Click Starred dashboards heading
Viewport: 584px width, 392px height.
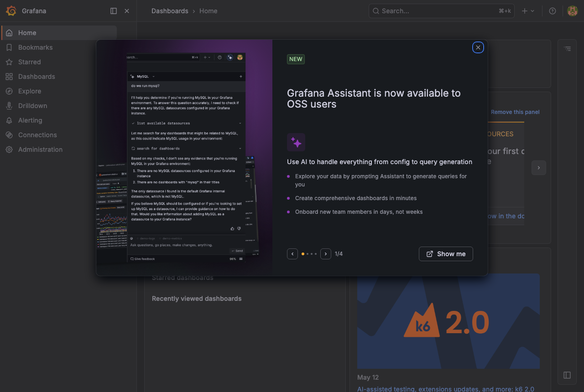[182, 278]
